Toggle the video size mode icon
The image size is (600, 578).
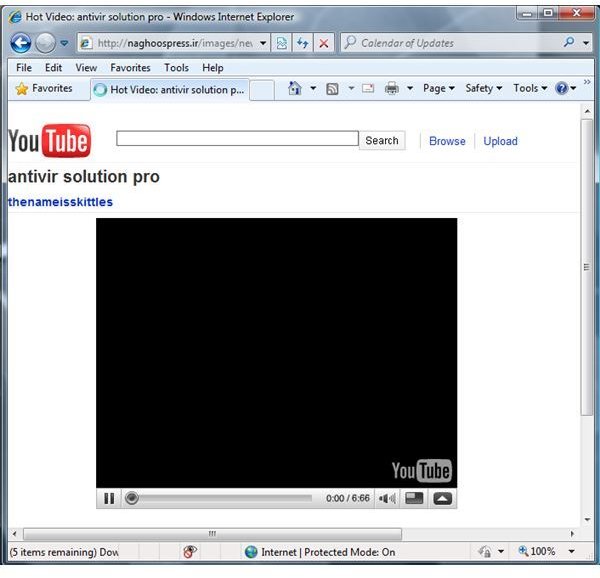click(x=414, y=498)
